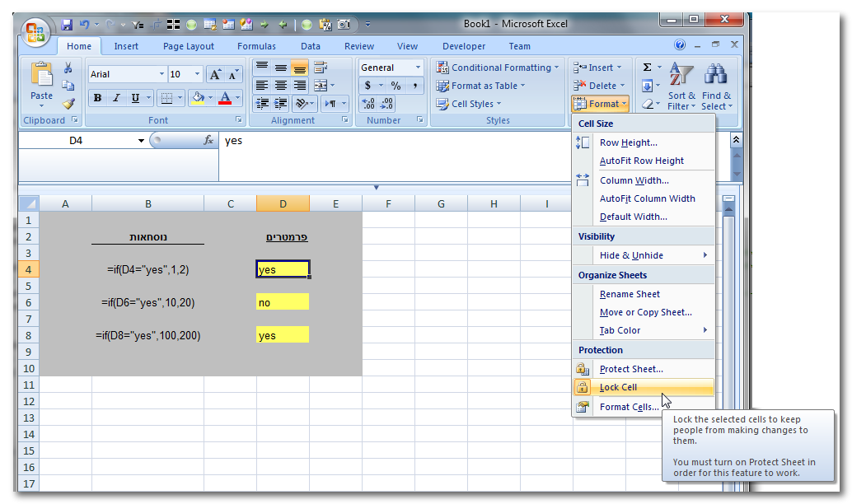The image size is (852, 504).
Task: Open the Arial font name dropdown
Action: pyautogui.click(x=162, y=74)
